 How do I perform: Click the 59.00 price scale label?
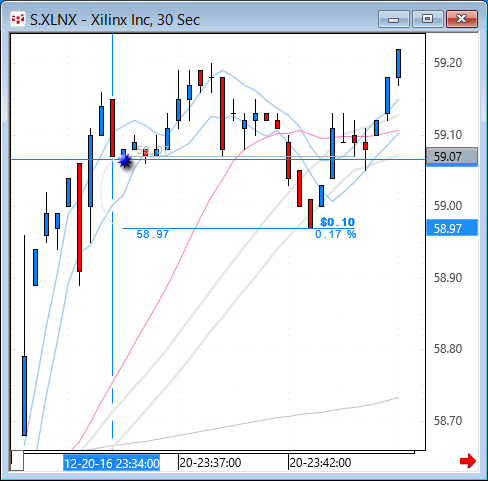point(448,206)
